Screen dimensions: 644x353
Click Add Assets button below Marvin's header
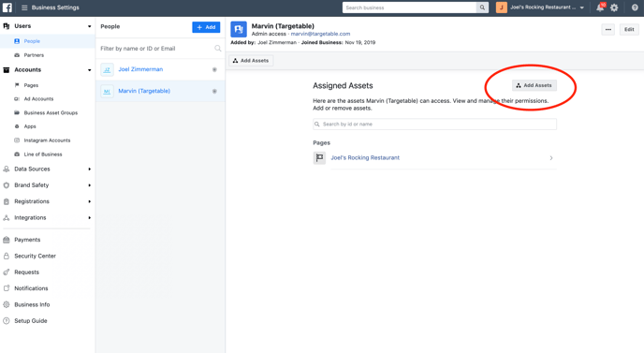point(251,61)
